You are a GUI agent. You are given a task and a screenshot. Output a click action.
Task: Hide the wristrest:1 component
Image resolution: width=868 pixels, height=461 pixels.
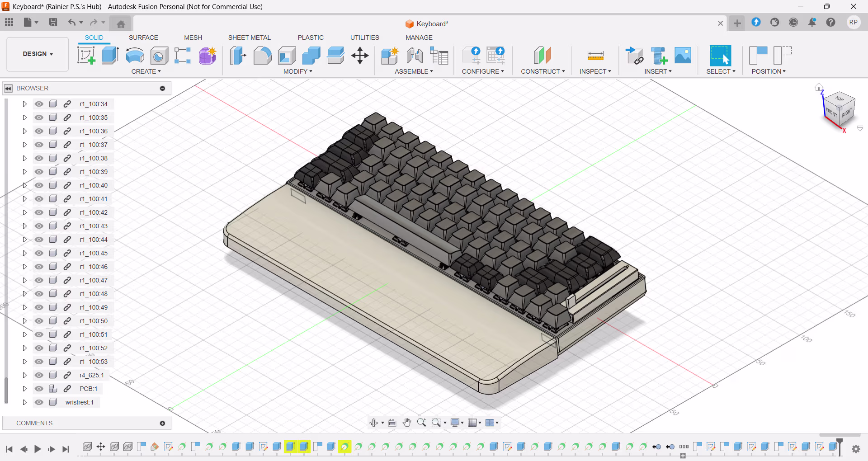(x=39, y=402)
